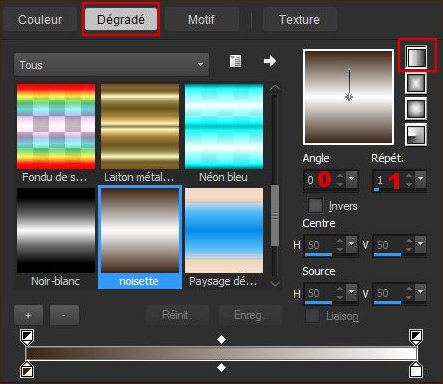443x384 pixels.
Task: Select the Paysage dé... gradient thumbnail
Action: (224, 230)
